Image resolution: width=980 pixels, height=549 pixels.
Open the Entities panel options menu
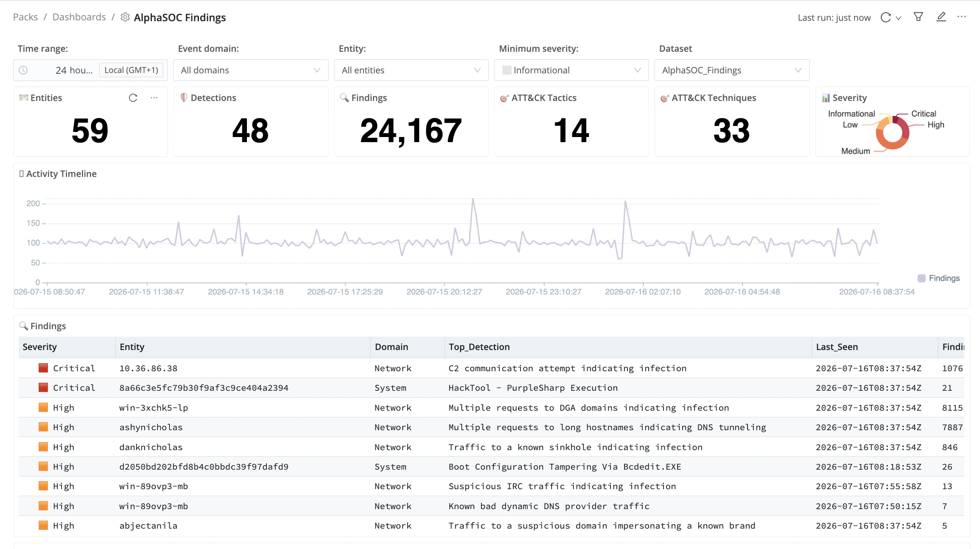(154, 98)
